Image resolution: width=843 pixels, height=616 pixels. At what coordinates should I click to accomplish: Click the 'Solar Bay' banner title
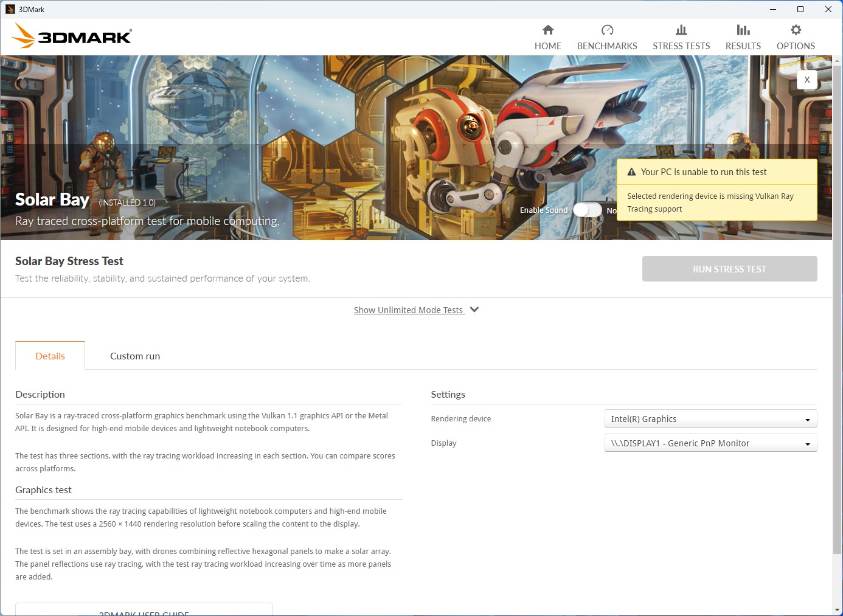click(52, 199)
